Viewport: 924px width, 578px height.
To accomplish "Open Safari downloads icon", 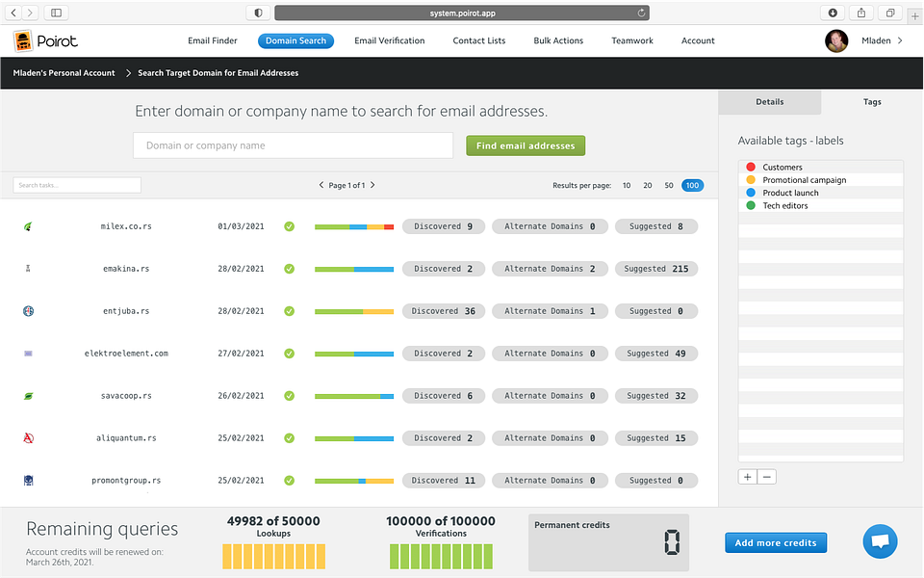I will pos(833,13).
